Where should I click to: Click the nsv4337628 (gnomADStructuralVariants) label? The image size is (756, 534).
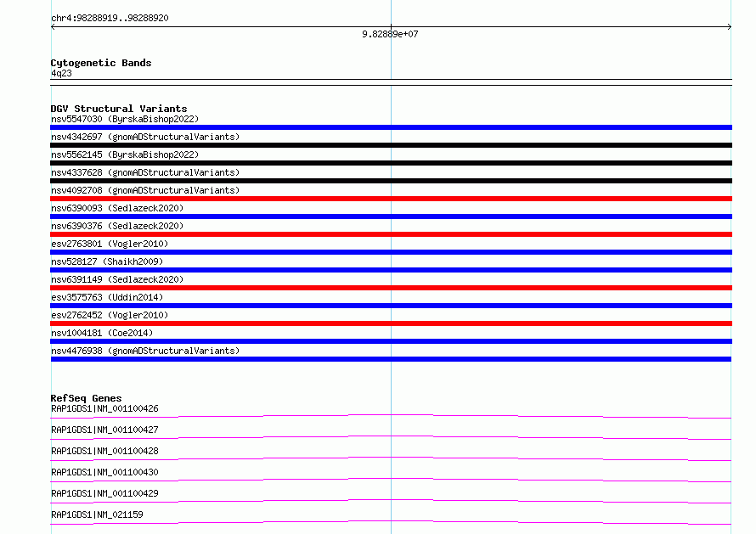(145, 172)
